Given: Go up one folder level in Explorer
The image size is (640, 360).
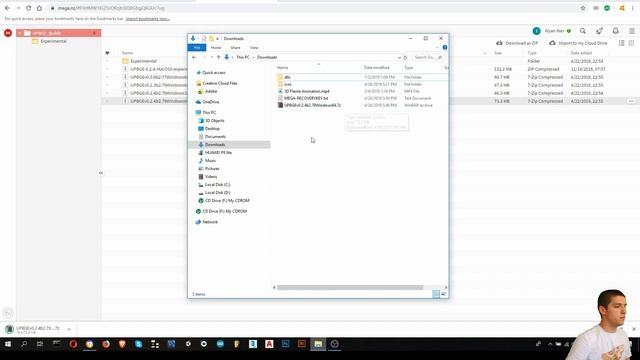Looking at the screenshot, I should (x=218, y=58).
